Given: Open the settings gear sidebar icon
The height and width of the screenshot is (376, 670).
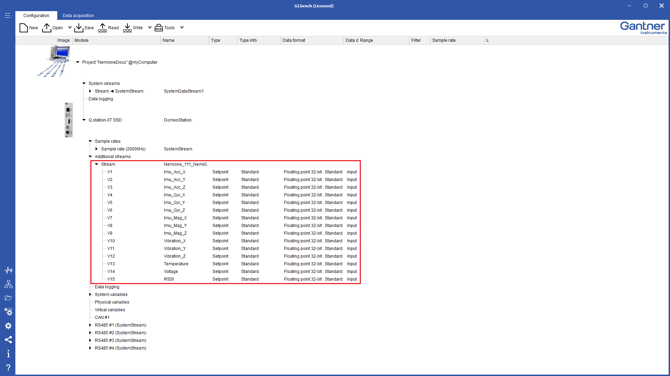Looking at the screenshot, I should (8, 326).
